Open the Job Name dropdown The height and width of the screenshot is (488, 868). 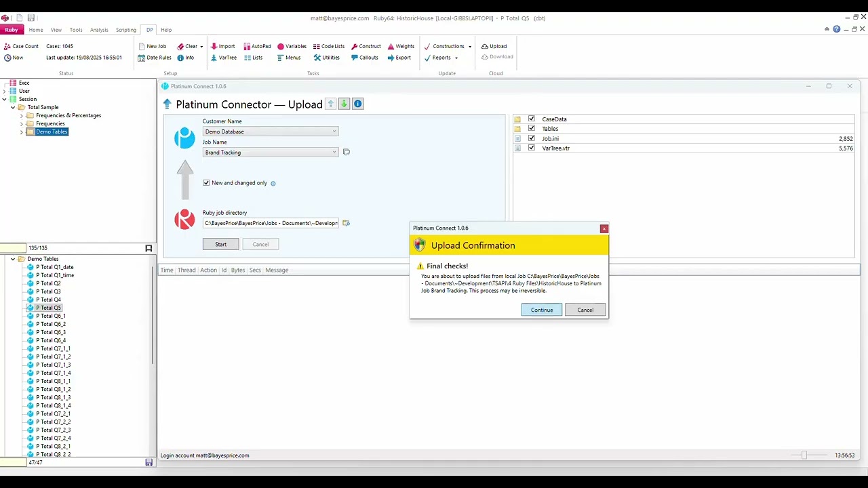click(x=271, y=152)
